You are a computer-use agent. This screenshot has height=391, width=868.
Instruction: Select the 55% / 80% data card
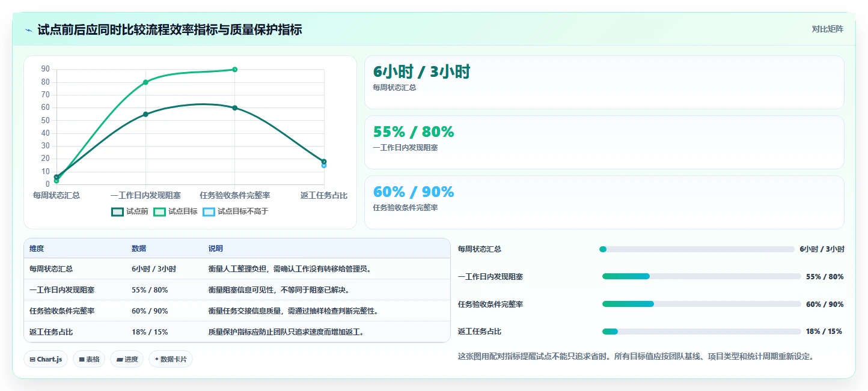coord(604,142)
